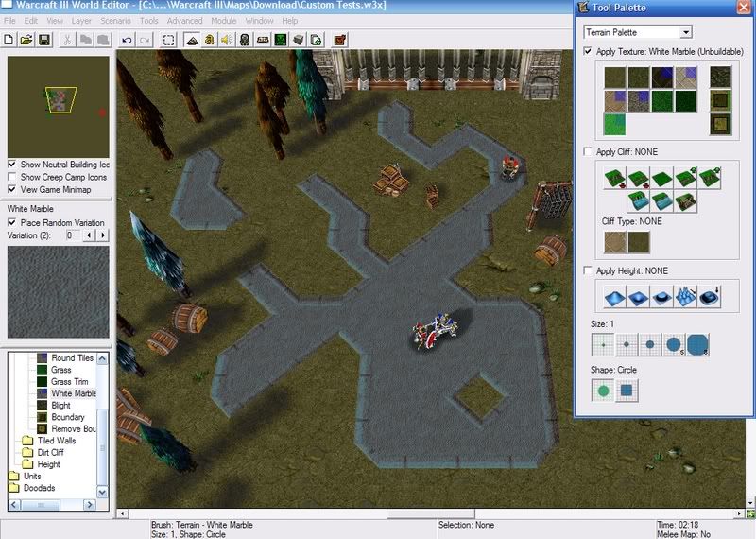The image size is (756, 539).
Task: Select the Circle brush shape
Action: pyautogui.click(x=603, y=391)
